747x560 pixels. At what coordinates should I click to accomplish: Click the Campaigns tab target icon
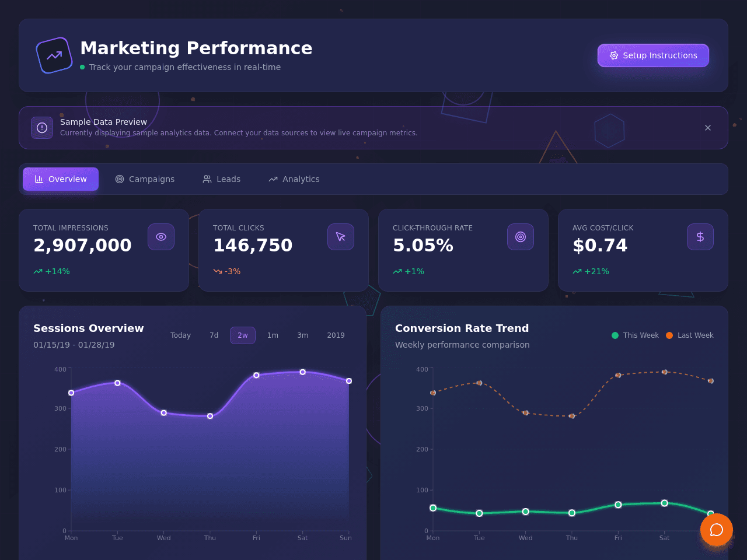coord(120,179)
